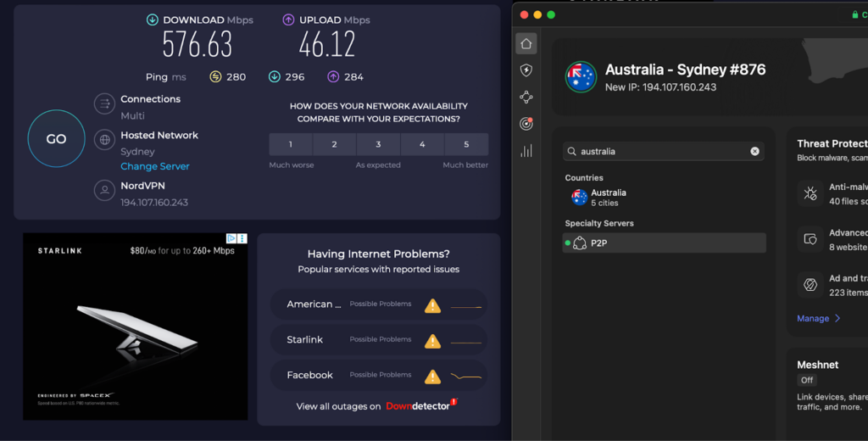Click the warning triangle in the Facebook row
This screenshot has width=868, height=441.
pyautogui.click(x=432, y=377)
